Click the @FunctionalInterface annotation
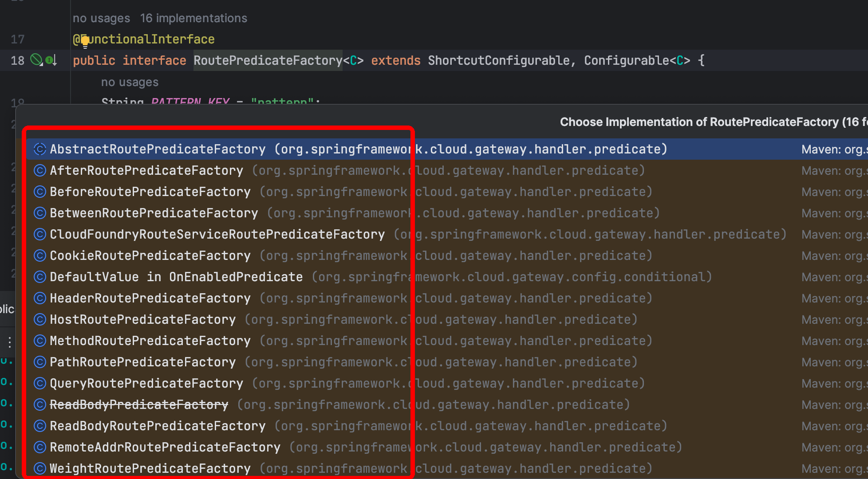Viewport: 868px width, 479px height. 144,39
